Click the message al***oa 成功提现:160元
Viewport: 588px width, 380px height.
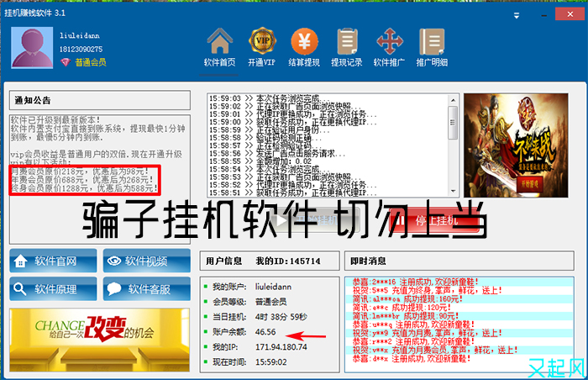tap(407, 299)
